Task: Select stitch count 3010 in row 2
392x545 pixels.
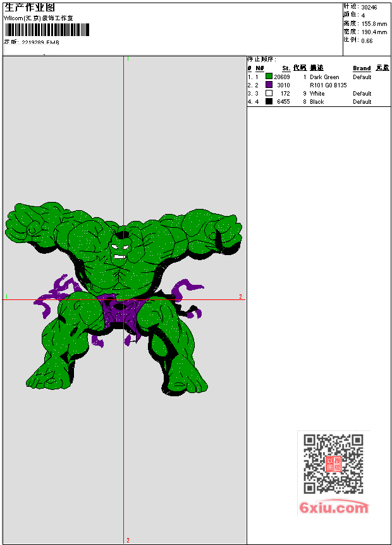Action: point(283,85)
